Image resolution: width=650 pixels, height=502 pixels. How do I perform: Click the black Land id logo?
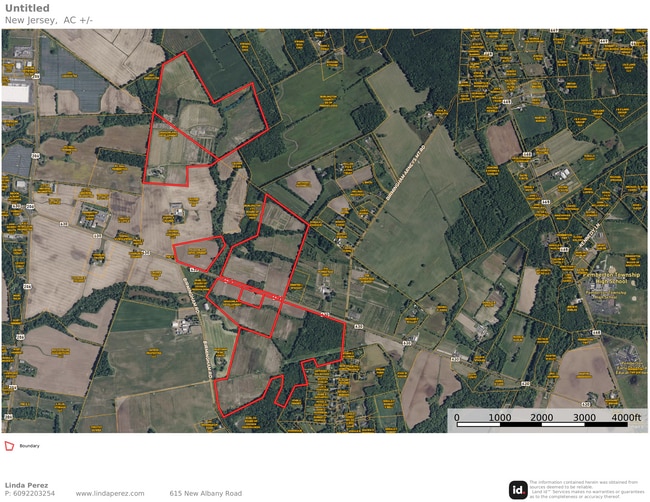(x=518, y=489)
